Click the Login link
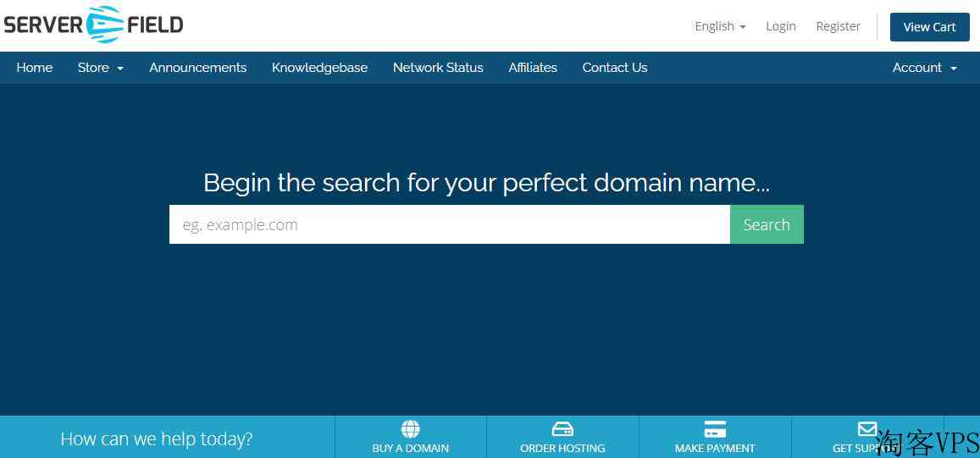Image resolution: width=980 pixels, height=458 pixels. (780, 26)
